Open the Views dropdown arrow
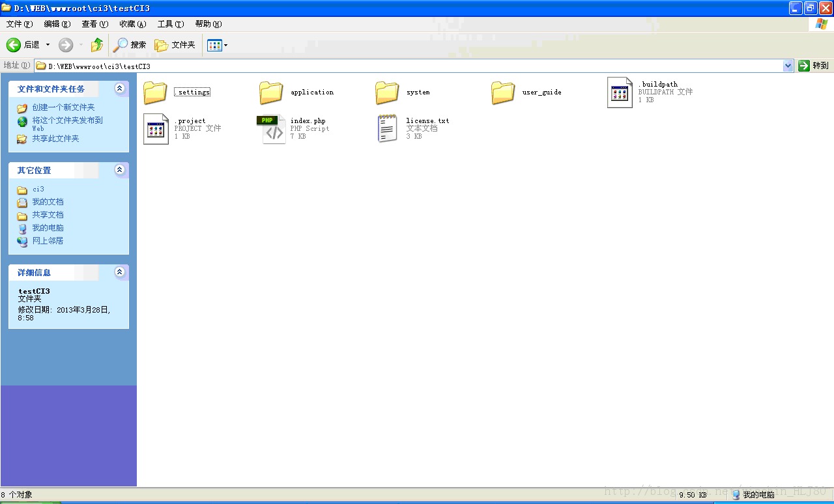Screen dimensions: 834x504 point(226,45)
